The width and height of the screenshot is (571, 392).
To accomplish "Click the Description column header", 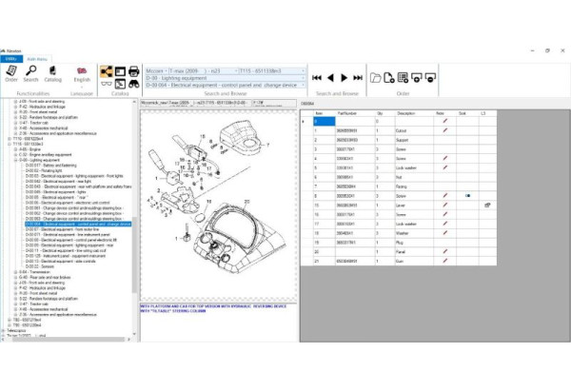I will click(x=407, y=112).
